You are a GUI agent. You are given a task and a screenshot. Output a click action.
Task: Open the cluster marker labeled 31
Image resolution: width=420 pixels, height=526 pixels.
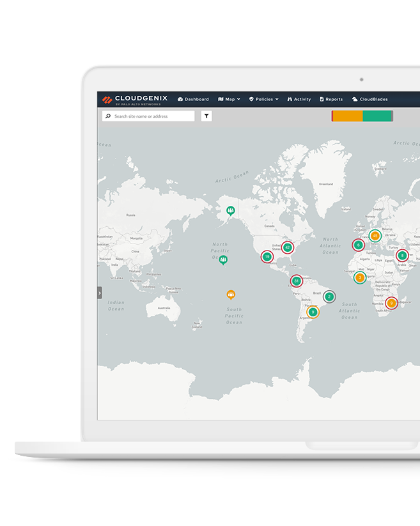(296, 281)
